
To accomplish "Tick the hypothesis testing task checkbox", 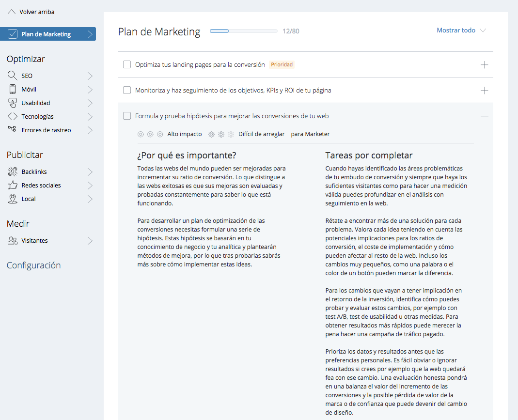I will tap(127, 116).
